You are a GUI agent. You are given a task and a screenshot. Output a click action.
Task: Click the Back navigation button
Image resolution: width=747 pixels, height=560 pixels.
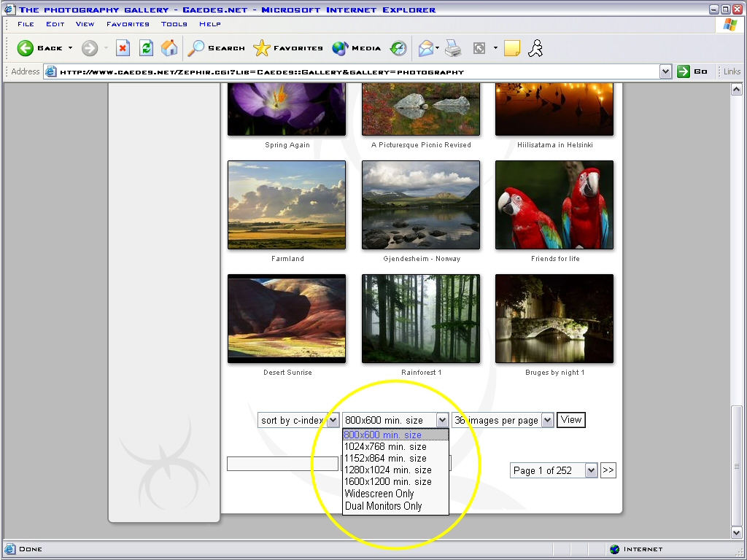point(40,48)
